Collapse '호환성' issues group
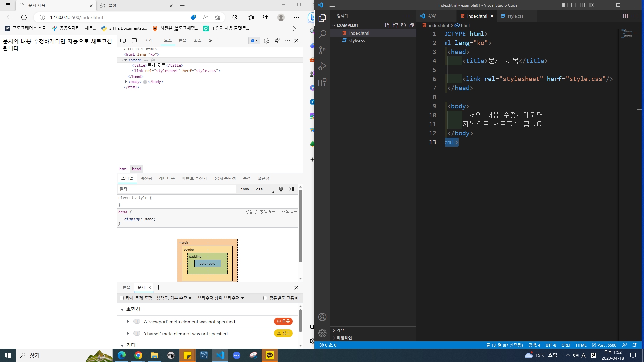Screen dimensions: 644x362 click(x=122, y=309)
